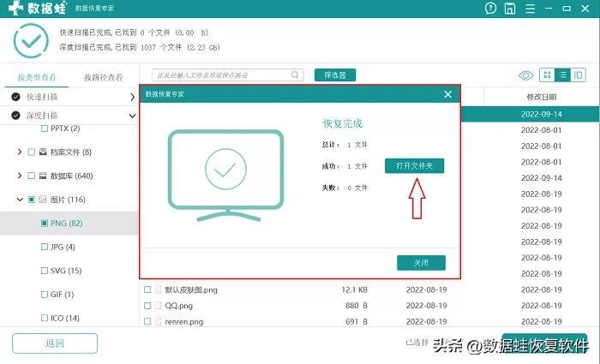
Task: Expand the 档案文件 tree node
Action: 20,152
